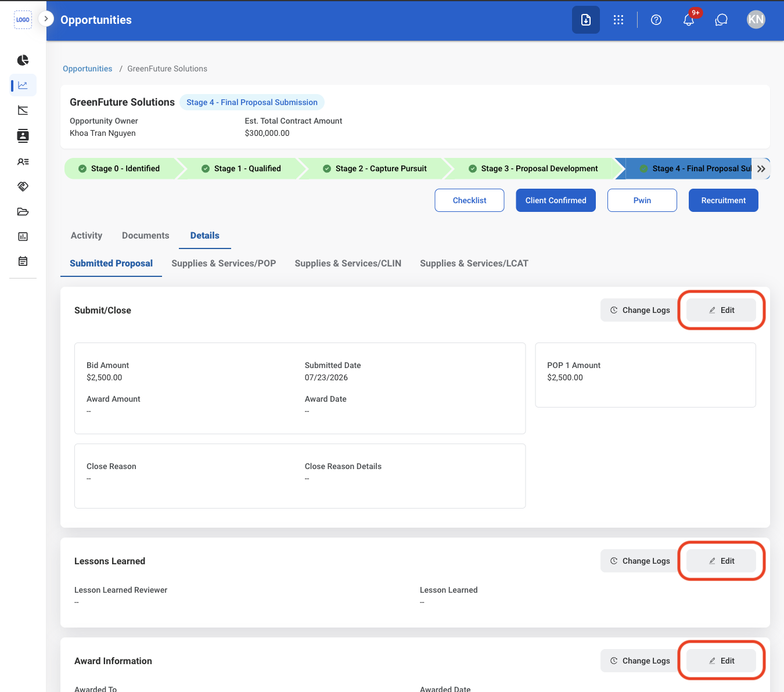
Task: Click the Pwin button
Action: click(642, 200)
